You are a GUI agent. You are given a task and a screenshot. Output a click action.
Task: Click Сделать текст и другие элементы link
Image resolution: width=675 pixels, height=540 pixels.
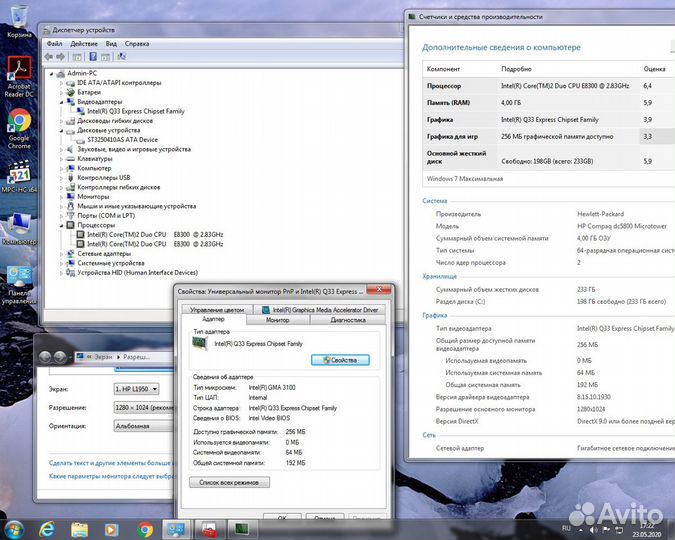coord(112,463)
